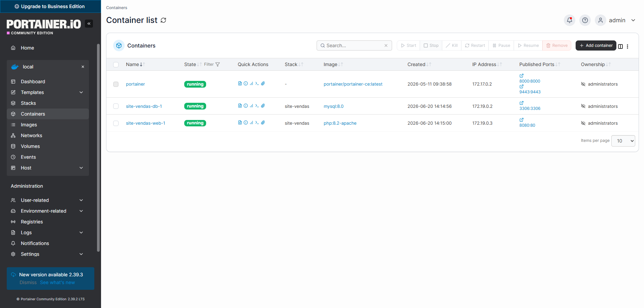Refresh the container list
This screenshot has width=644, height=308.
tap(163, 20)
